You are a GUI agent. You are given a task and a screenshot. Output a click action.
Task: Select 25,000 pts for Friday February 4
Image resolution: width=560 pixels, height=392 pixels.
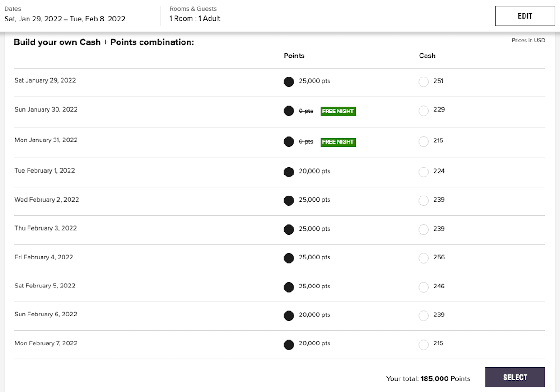click(x=289, y=258)
